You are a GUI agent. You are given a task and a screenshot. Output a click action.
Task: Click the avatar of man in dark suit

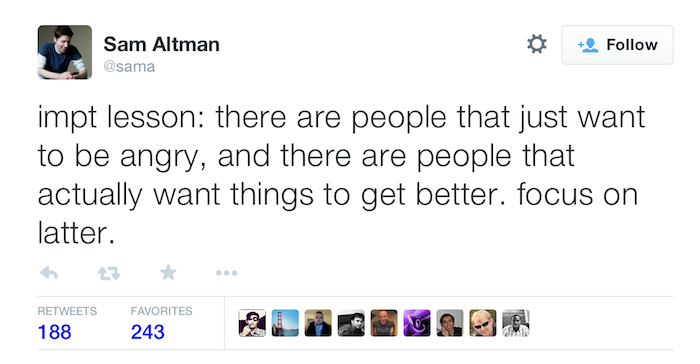[x=318, y=323]
